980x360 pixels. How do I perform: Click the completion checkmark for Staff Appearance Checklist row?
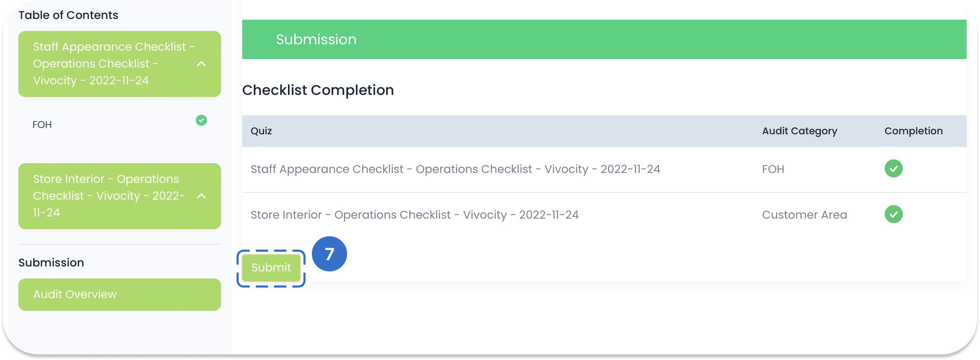pos(894,168)
